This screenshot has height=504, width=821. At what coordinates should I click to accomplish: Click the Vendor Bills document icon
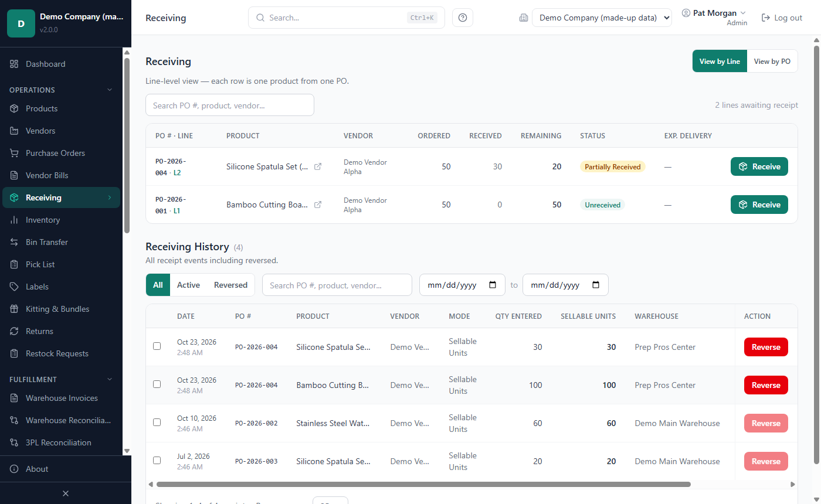click(x=14, y=175)
